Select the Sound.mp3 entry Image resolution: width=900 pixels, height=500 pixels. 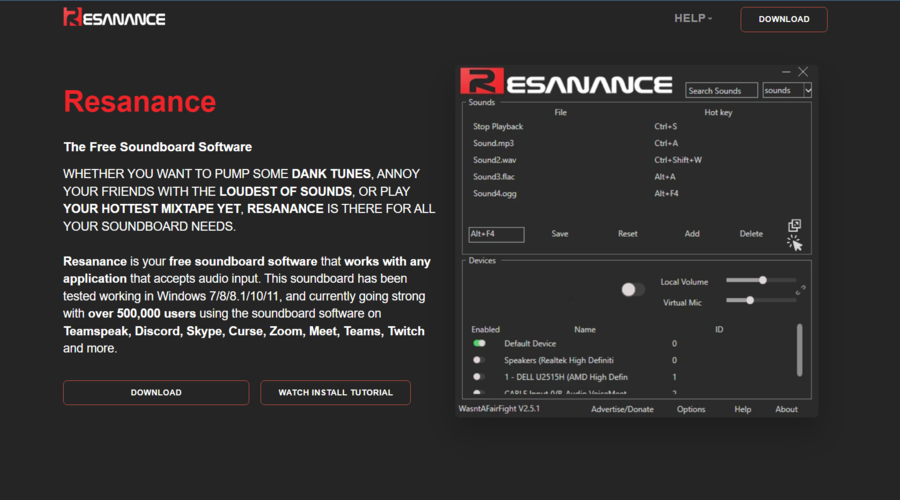493,143
